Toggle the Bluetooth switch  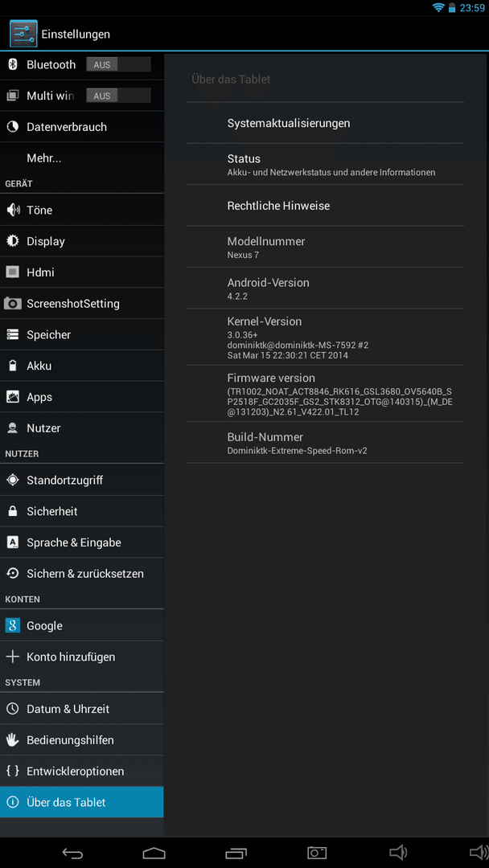(118, 65)
